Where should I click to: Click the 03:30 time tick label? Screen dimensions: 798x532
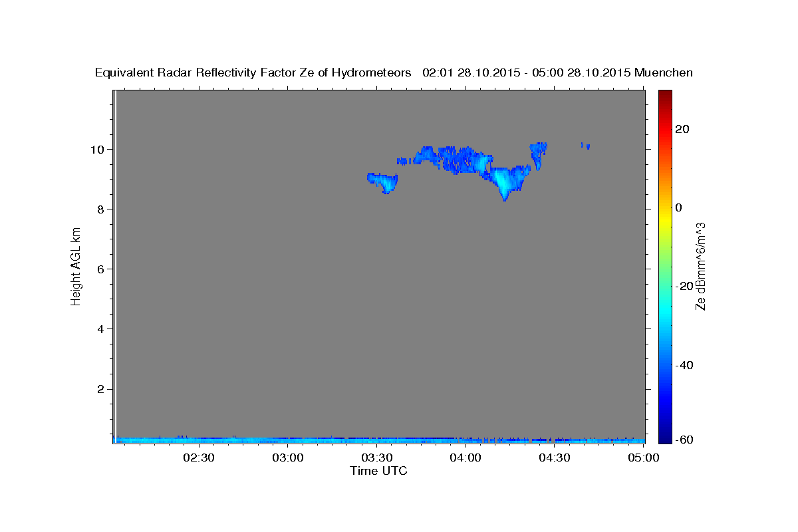[377, 458]
